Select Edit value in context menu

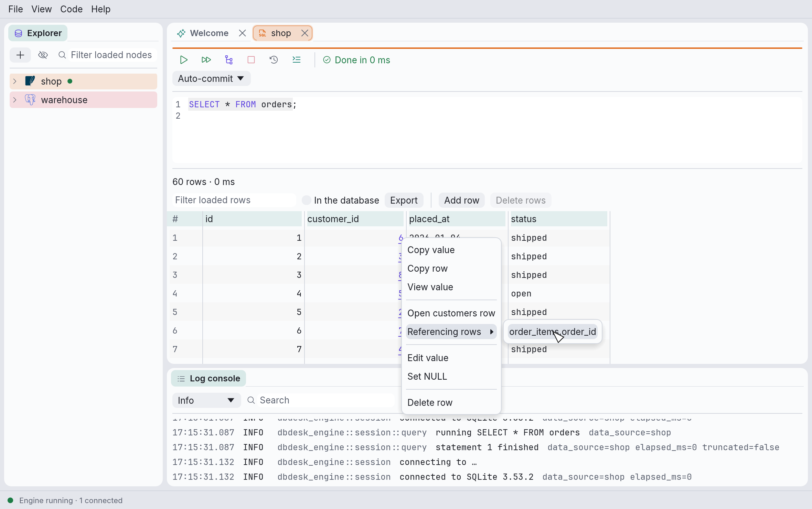point(451,358)
